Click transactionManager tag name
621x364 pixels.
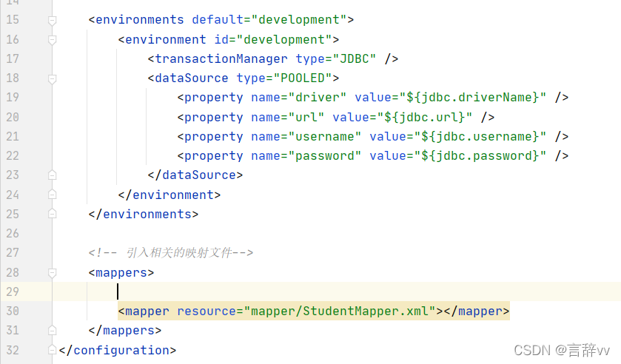tap(221, 59)
